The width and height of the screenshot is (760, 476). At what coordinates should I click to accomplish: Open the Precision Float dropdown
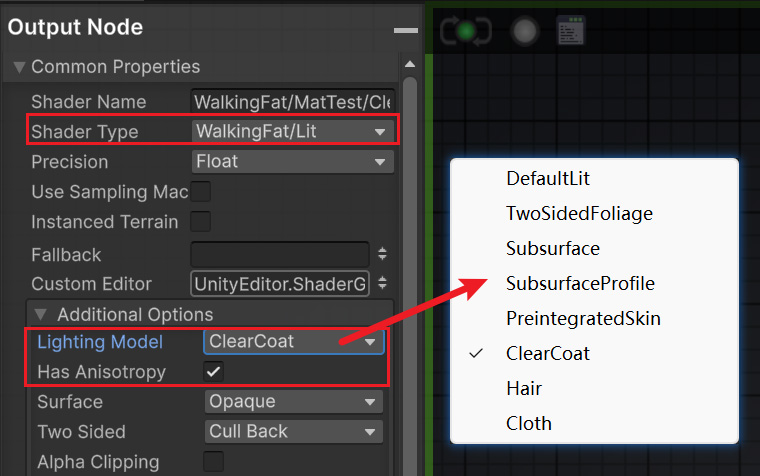pyautogui.click(x=293, y=161)
